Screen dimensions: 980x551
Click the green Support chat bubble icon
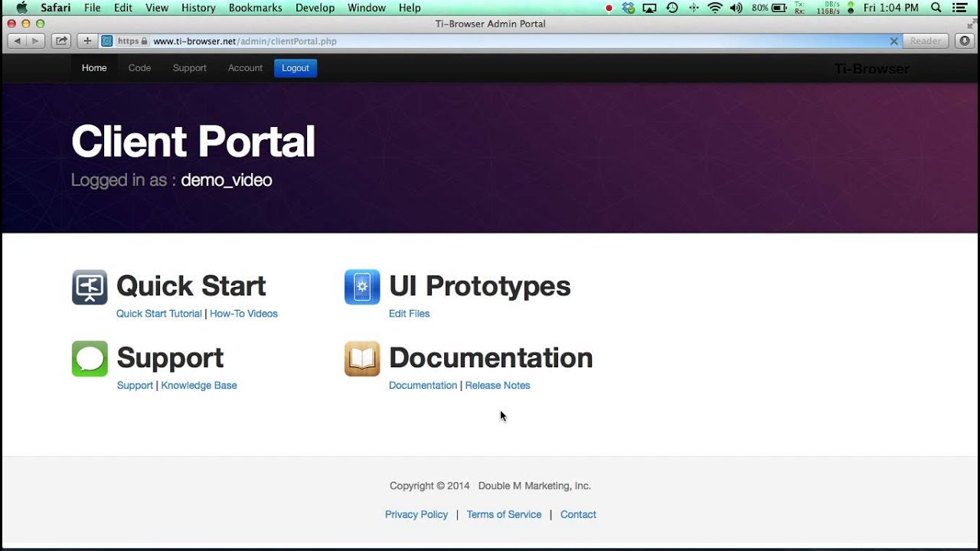click(x=90, y=359)
